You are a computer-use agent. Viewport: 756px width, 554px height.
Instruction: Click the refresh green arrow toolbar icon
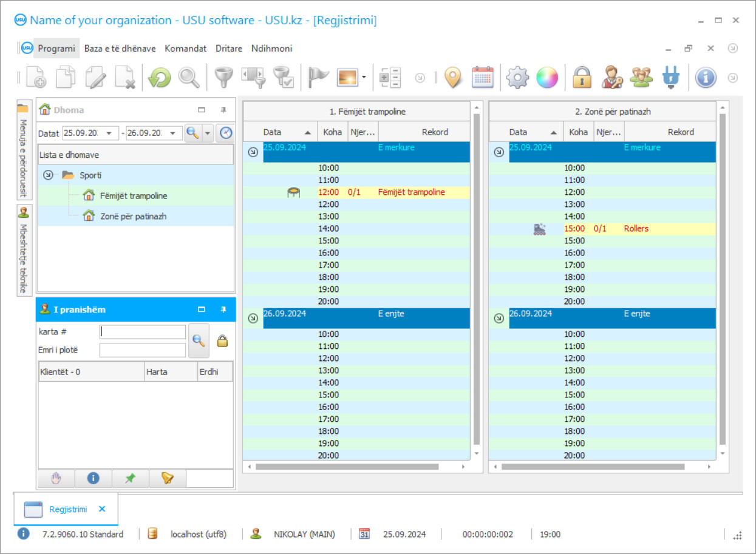coord(160,78)
